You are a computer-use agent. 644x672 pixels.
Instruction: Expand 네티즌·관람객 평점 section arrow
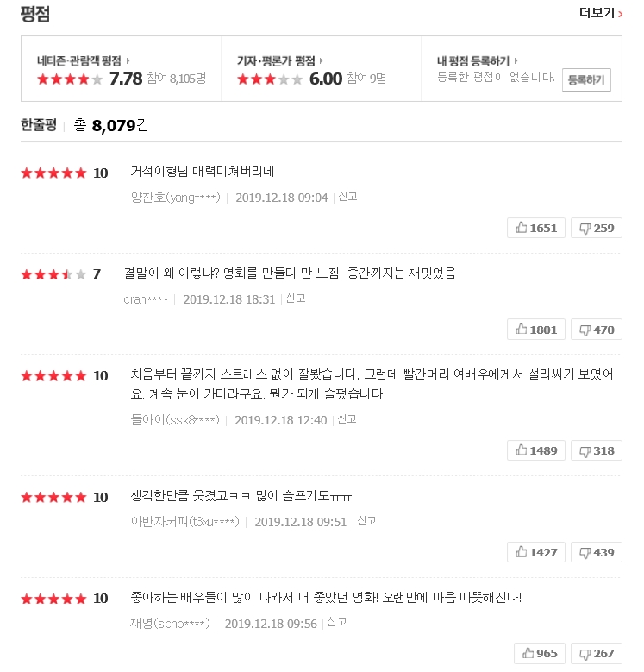pyautogui.click(x=128, y=60)
